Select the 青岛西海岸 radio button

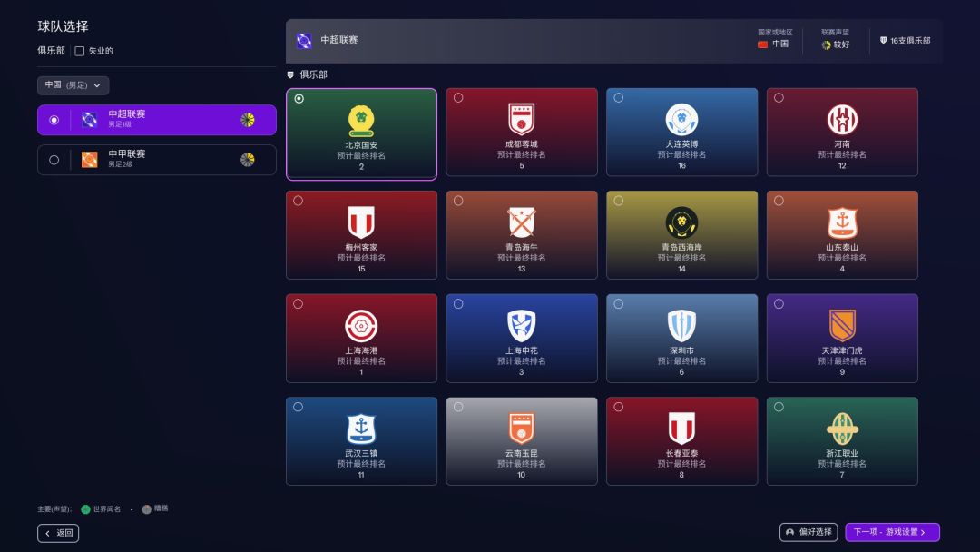(x=619, y=201)
